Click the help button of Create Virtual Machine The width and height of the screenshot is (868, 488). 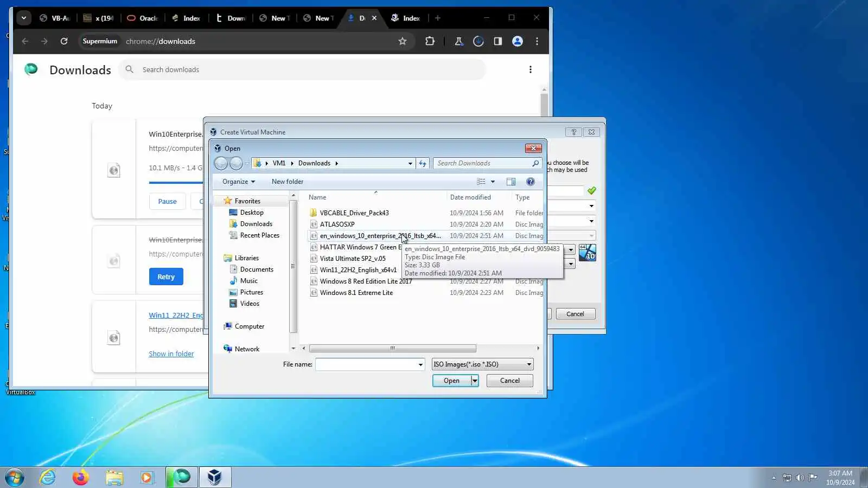click(x=573, y=132)
